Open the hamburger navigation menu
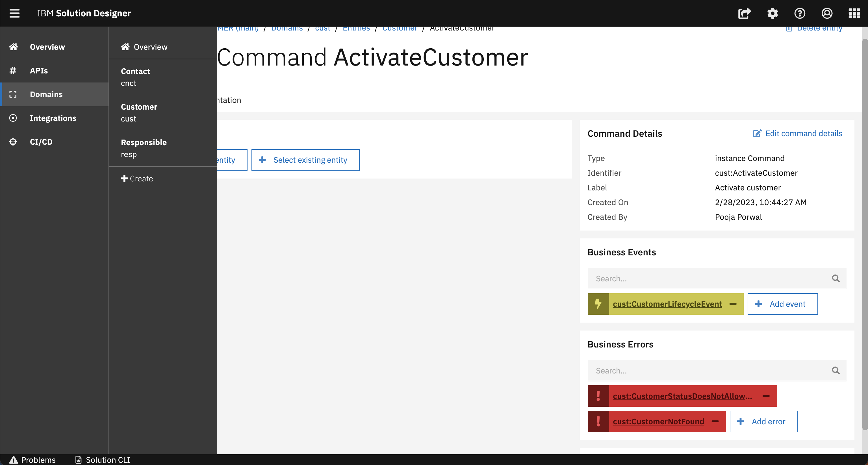Image resolution: width=868 pixels, height=465 pixels. (x=14, y=13)
